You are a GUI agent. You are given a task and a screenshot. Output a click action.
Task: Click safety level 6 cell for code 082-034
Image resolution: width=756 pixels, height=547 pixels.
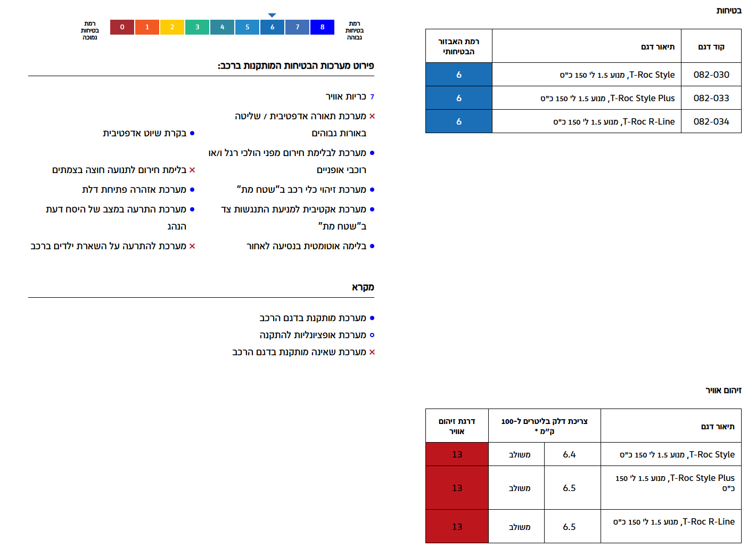[458, 121]
